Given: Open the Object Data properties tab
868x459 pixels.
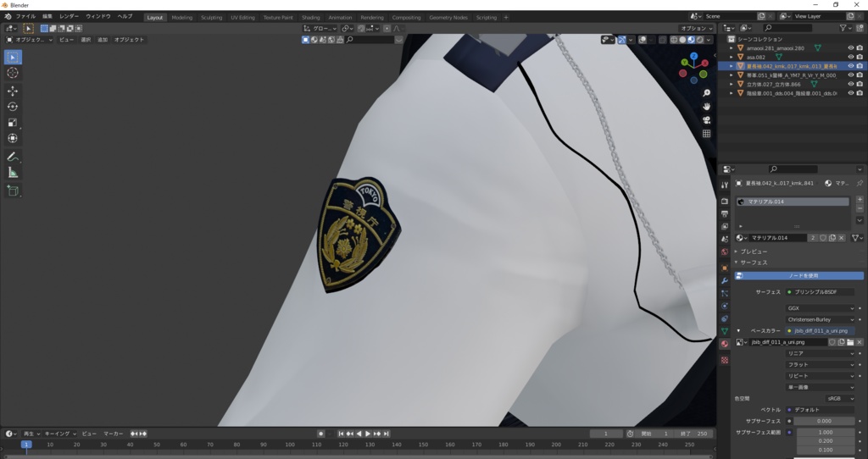Looking at the screenshot, I should tap(725, 331).
